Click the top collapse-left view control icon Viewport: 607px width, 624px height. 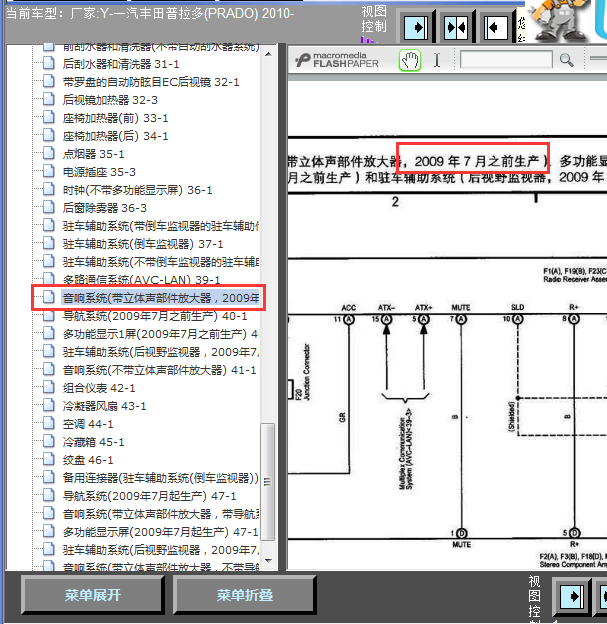pos(496,27)
